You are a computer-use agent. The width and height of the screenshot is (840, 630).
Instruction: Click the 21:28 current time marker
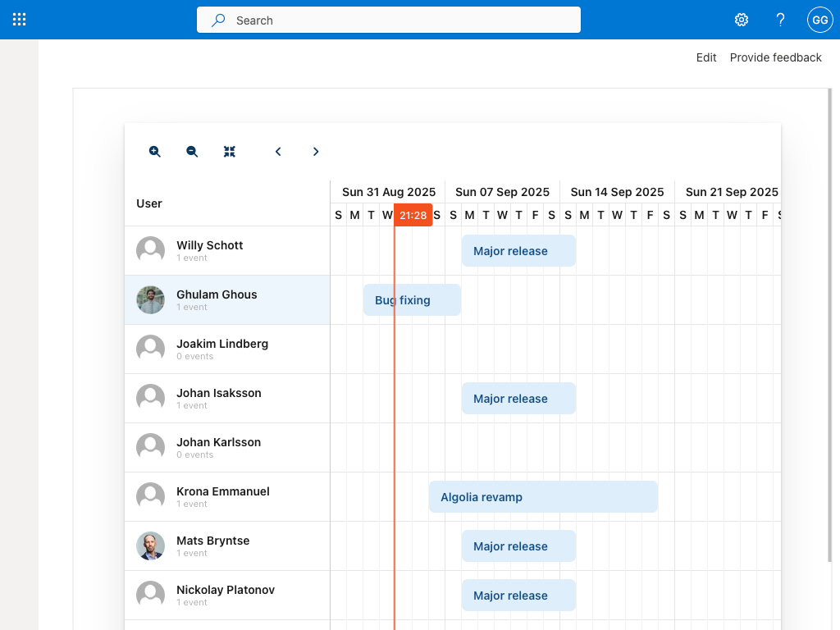click(414, 214)
